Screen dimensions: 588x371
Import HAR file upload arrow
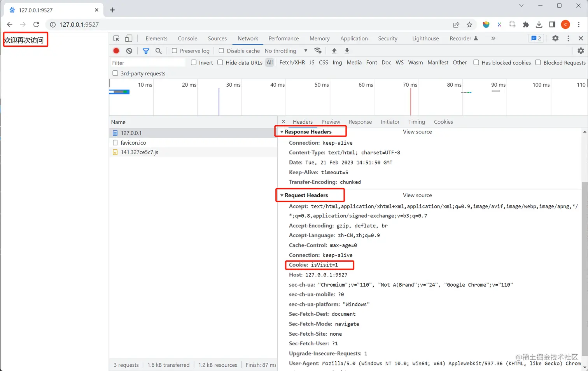[x=334, y=51]
